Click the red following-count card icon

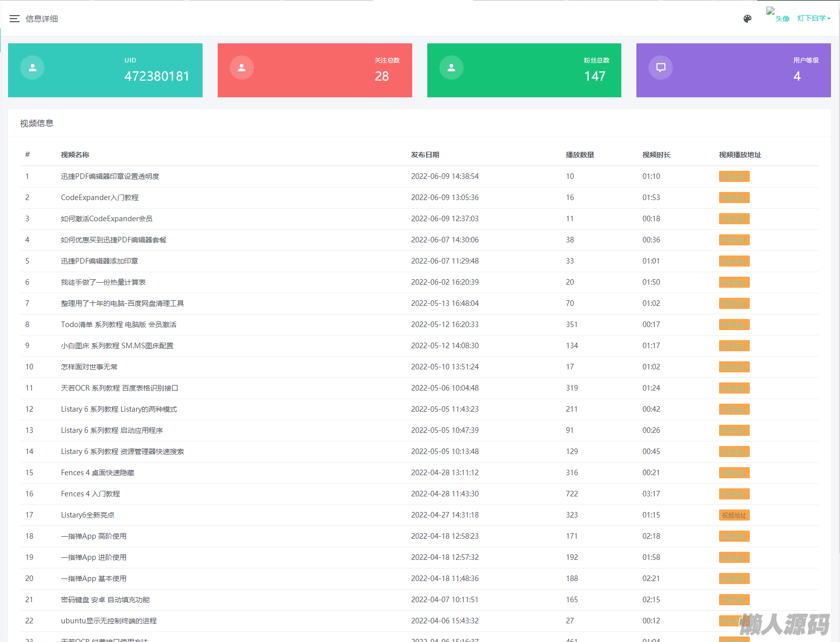[242, 68]
